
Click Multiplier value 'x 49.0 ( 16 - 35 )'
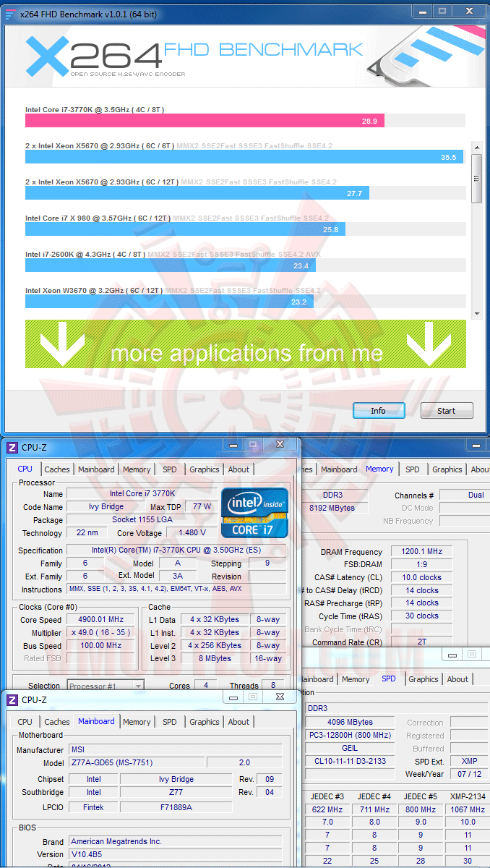point(102,633)
